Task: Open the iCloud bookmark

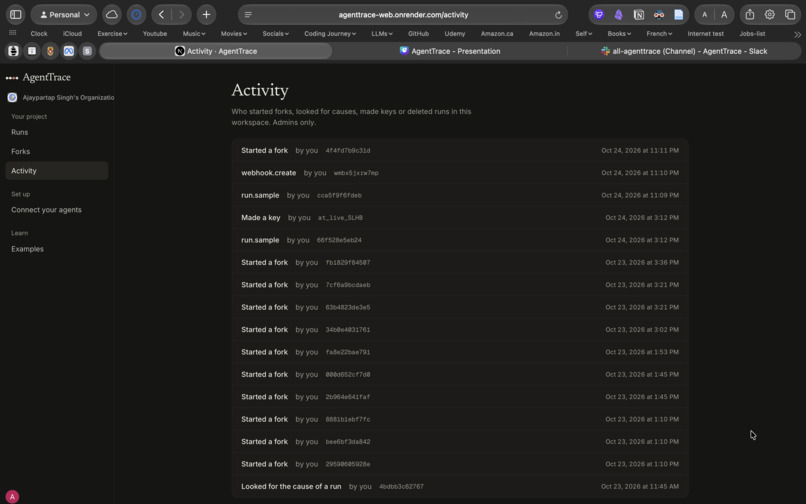Action: [72, 33]
